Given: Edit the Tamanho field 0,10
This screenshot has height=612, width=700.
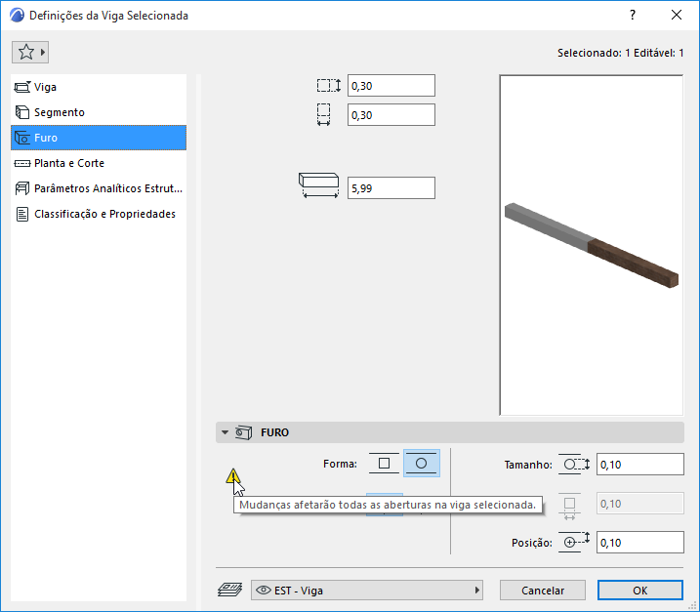Looking at the screenshot, I should click(x=640, y=465).
